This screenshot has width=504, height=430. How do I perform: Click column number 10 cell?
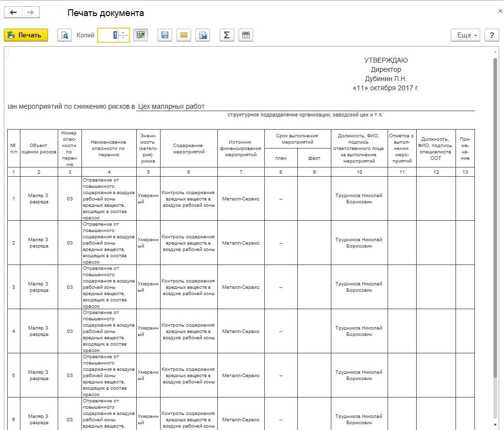(359, 172)
